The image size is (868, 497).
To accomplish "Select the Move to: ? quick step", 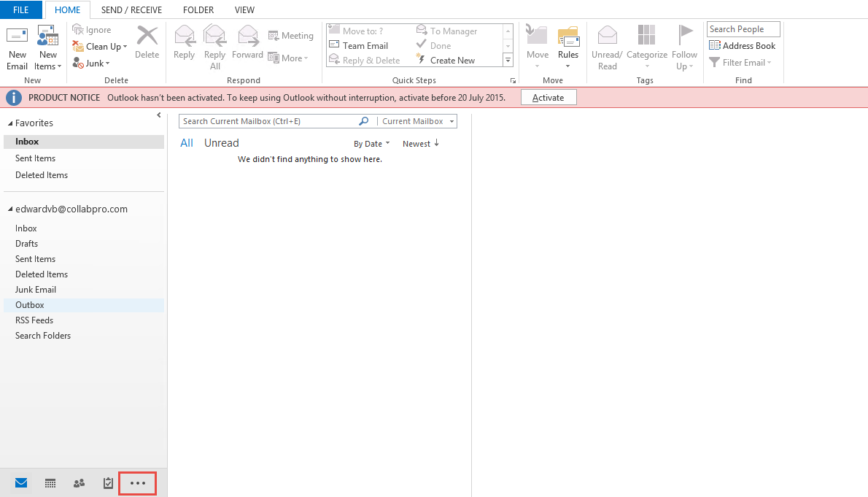I will click(x=356, y=31).
